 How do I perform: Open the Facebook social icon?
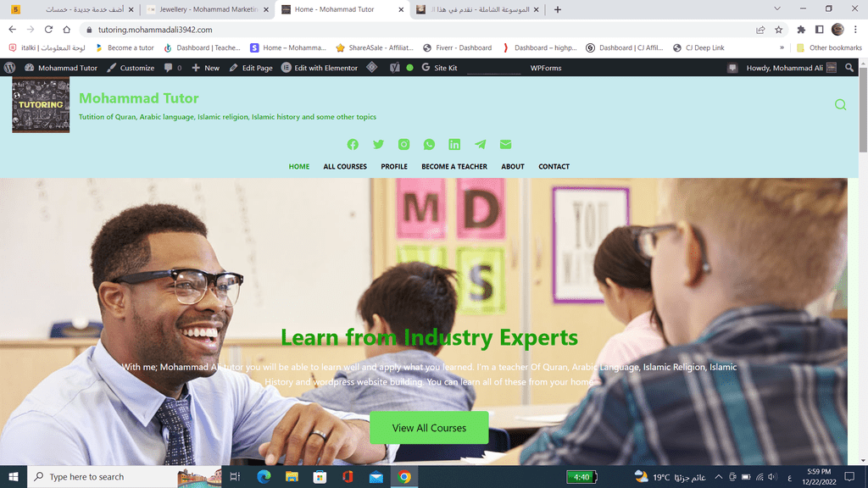click(353, 144)
